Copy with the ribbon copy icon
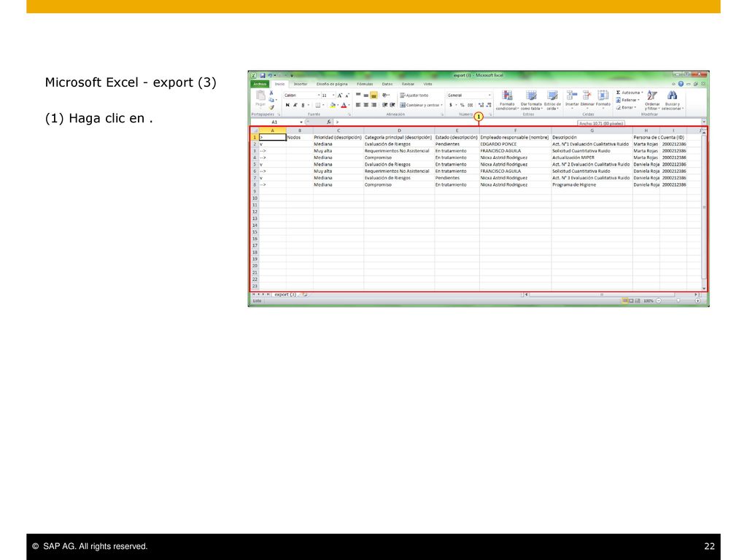Viewport: 747px width, 560px height. 271,100
